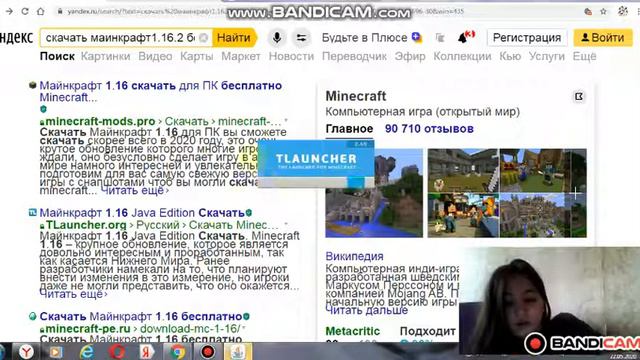640x360 pixels.
Task: Open TLauncher.org site link
Action: (86, 225)
